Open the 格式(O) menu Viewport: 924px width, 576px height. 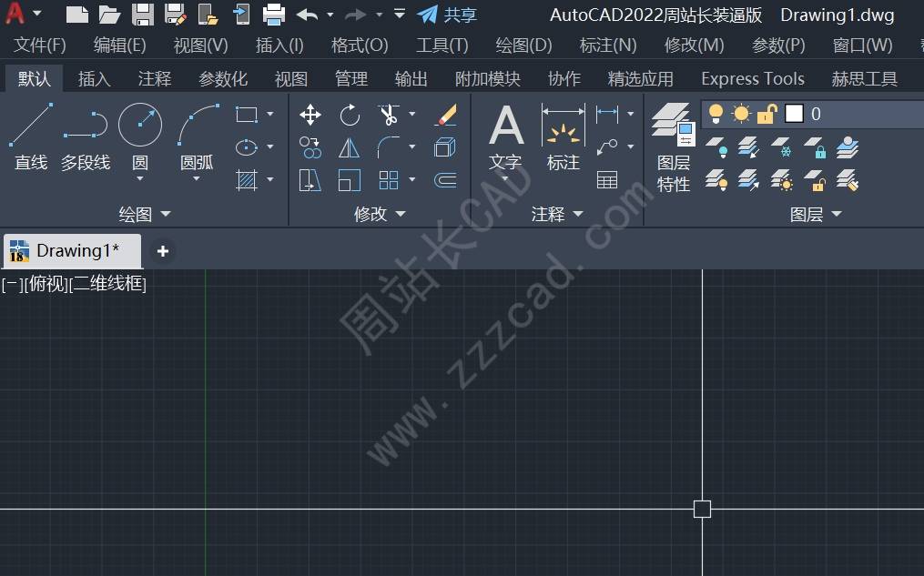(360, 45)
